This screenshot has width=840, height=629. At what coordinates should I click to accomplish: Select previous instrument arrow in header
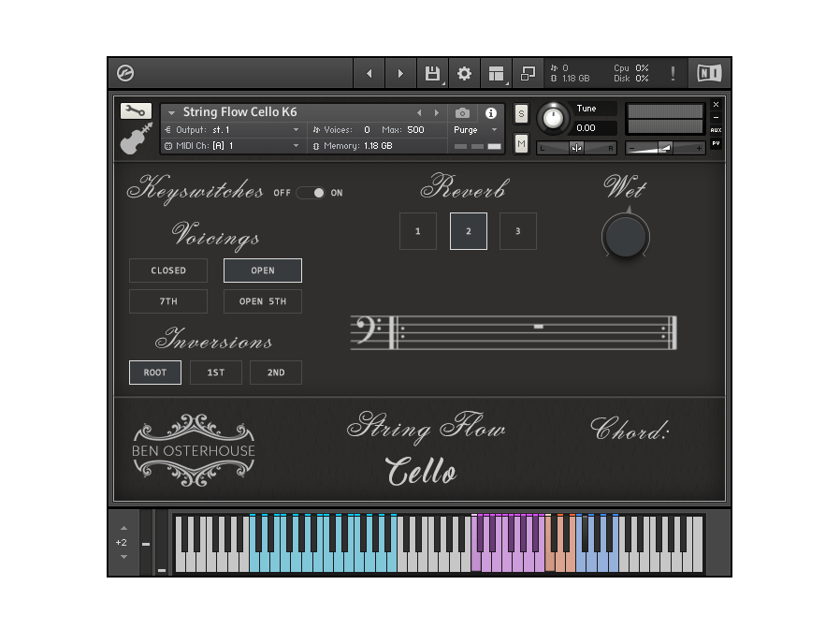(x=419, y=112)
